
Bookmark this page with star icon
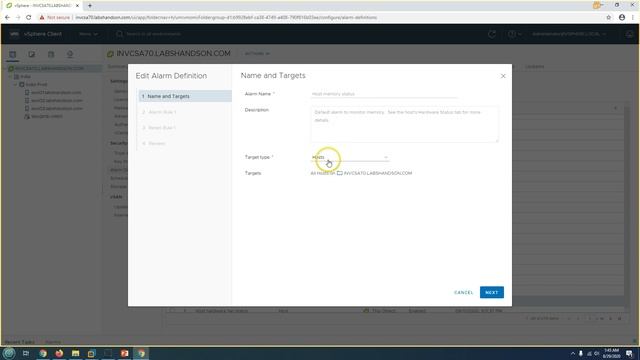pyautogui.click(x=609, y=18)
